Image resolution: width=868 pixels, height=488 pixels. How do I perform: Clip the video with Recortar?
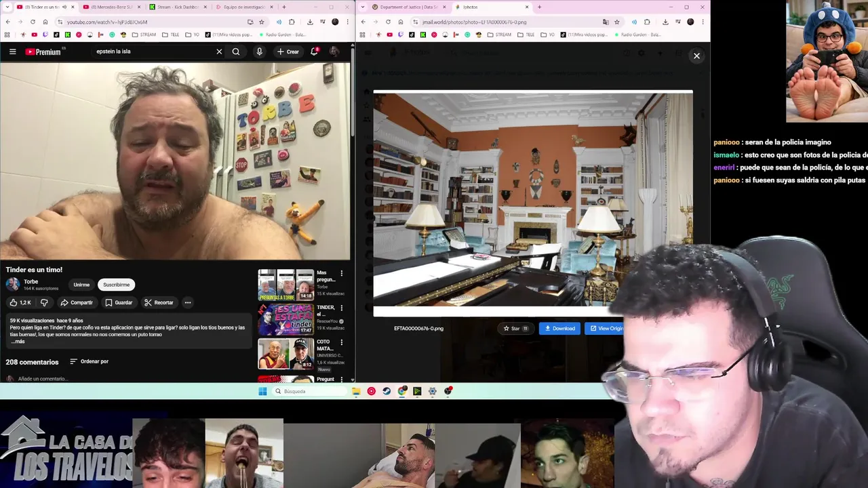[x=159, y=302]
